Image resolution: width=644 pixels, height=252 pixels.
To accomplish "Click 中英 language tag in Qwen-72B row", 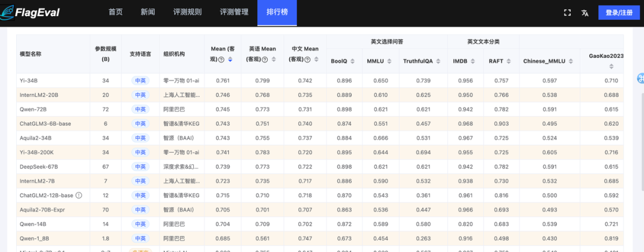I will point(141,109).
